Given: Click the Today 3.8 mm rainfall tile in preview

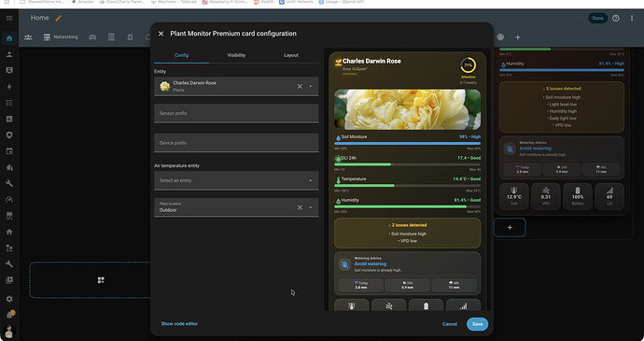Looking at the screenshot, I should pos(361,285).
